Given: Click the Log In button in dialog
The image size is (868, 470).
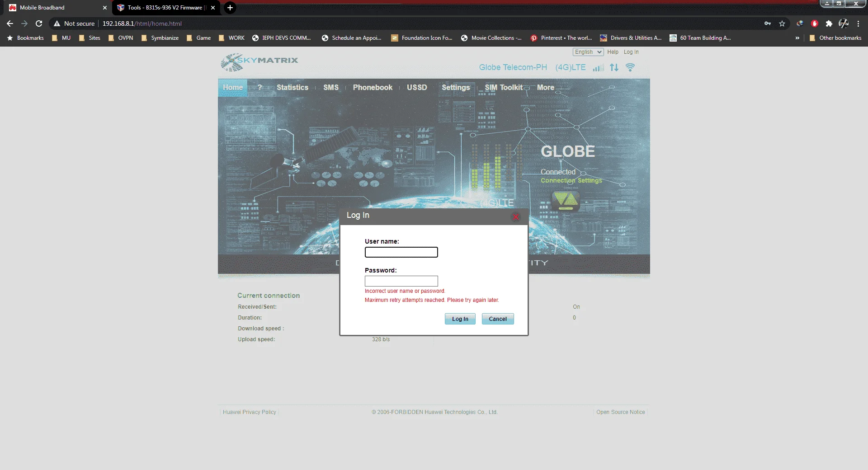Looking at the screenshot, I should coord(460,319).
